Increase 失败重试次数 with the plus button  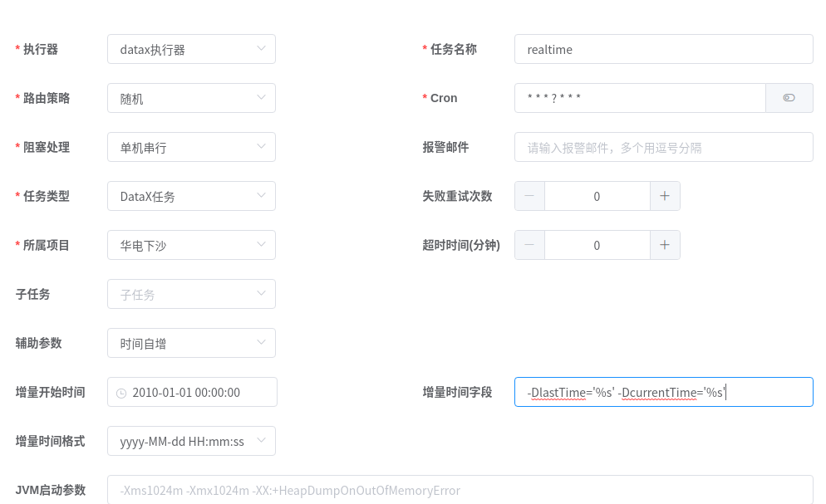point(665,196)
